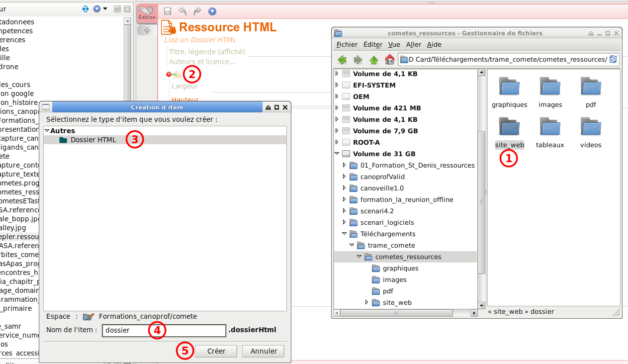Click the forward arrow in file manager
This screenshot has height=364, width=628.
tap(358, 60)
